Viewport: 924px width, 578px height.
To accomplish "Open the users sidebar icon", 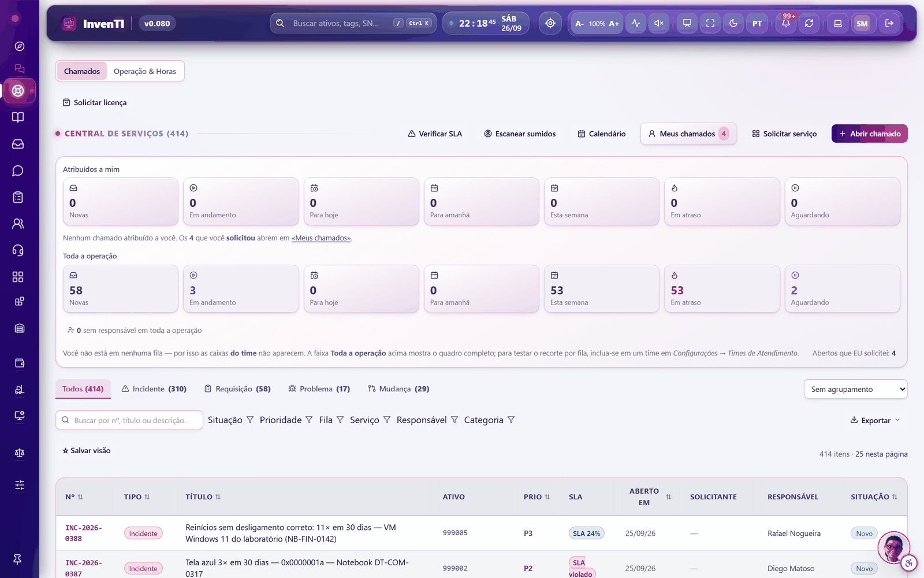I will click(x=18, y=224).
